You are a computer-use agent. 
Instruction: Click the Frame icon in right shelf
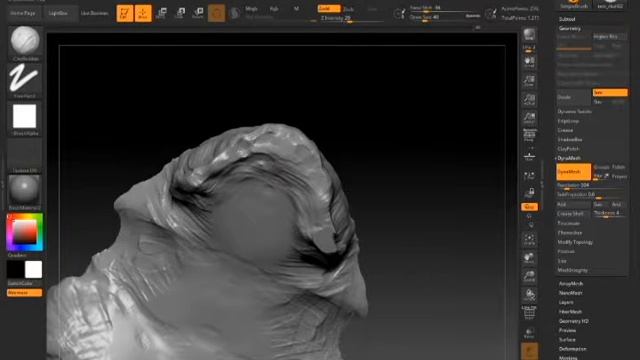point(529,239)
